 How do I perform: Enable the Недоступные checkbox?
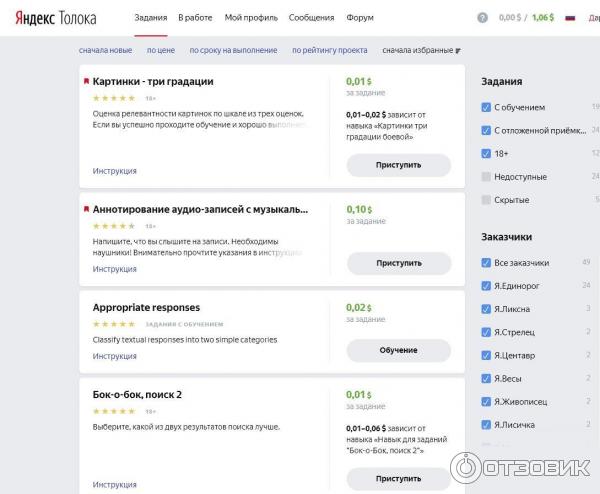click(486, 177)
